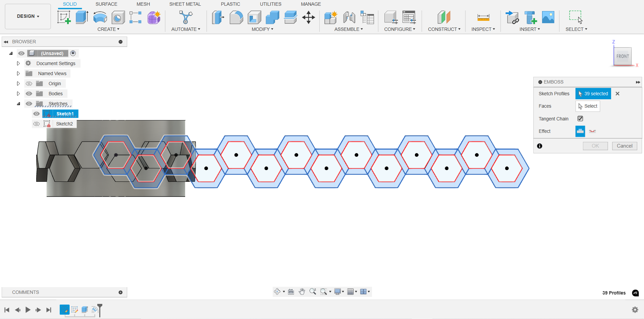Viewport: 644px width, 319px height.
Task: Open the CONSTRUCT dropdown menu
Action: (444, 29)
